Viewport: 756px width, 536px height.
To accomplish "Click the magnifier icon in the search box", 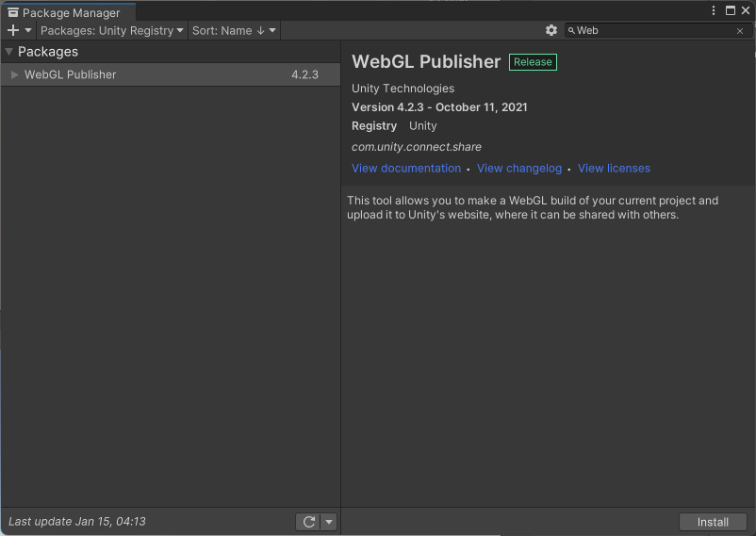I will [571, 31].
